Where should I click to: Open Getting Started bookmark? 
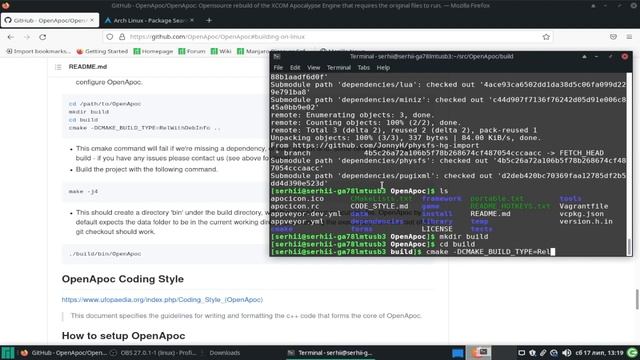(102, 51)
